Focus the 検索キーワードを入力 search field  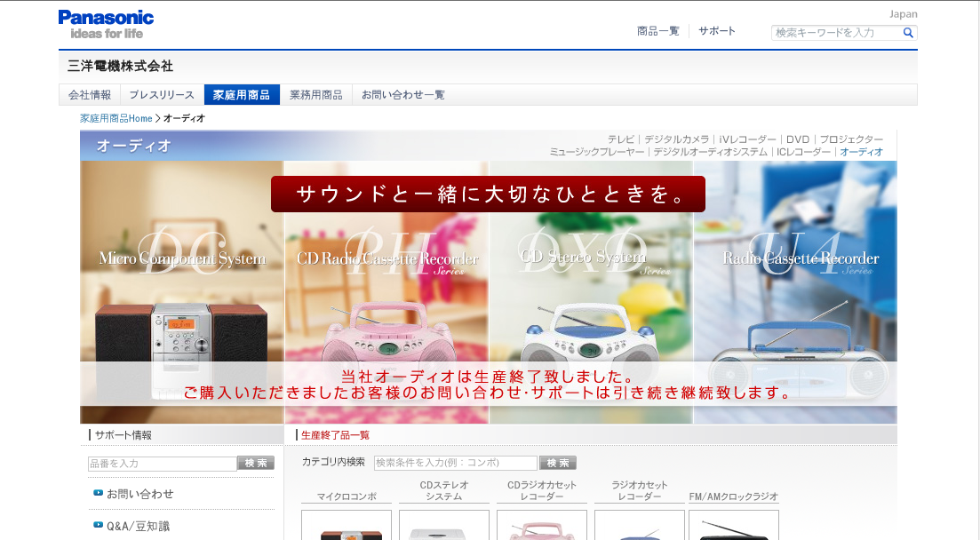pyautogui.click(x=836, y=33)
